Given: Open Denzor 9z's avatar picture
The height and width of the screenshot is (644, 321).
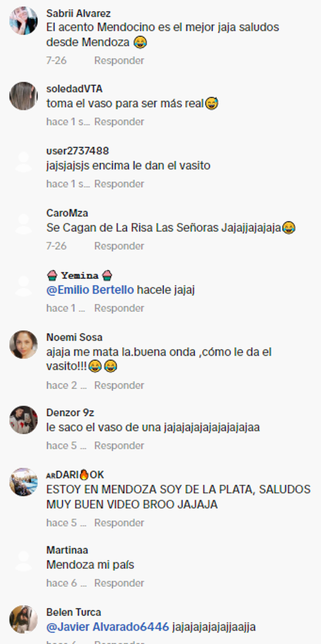Looking at the screenshot, I should tap(24, 420).
